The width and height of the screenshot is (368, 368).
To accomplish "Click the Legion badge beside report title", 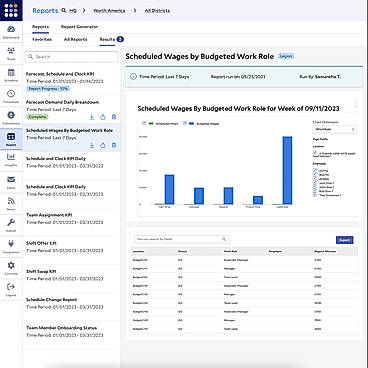I will (x=286, y=56).
